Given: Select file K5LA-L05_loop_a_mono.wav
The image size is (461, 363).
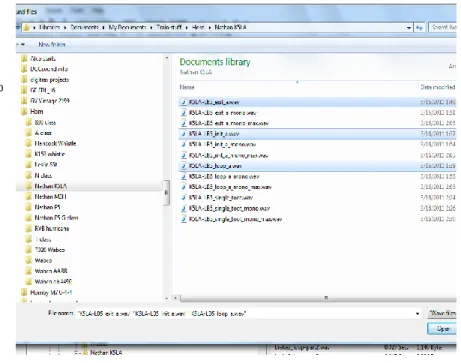Looking at the screenshot, I should pyautogui.click(x=224, y=176).
